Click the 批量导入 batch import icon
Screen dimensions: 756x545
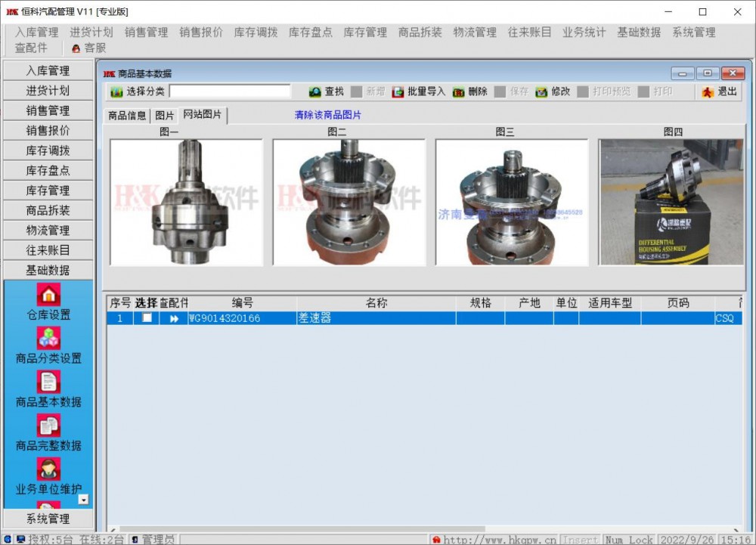(398, 92)
